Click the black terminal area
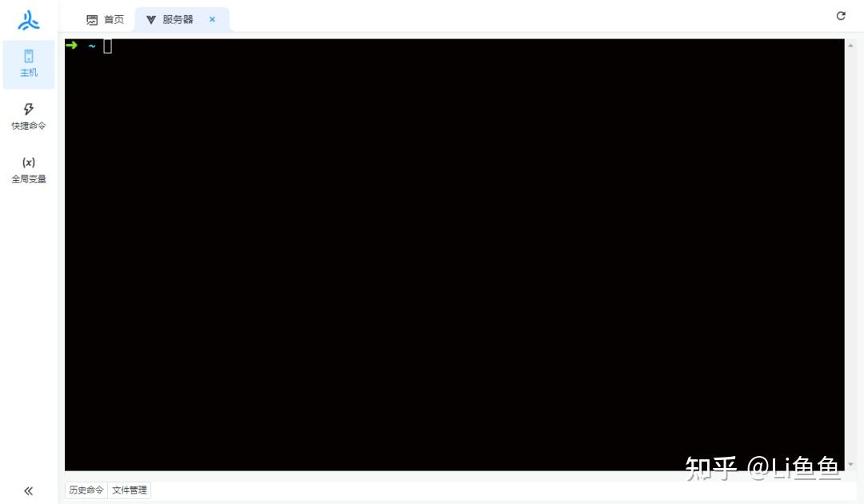Viewport: 864px width, 504px height. 454,254
